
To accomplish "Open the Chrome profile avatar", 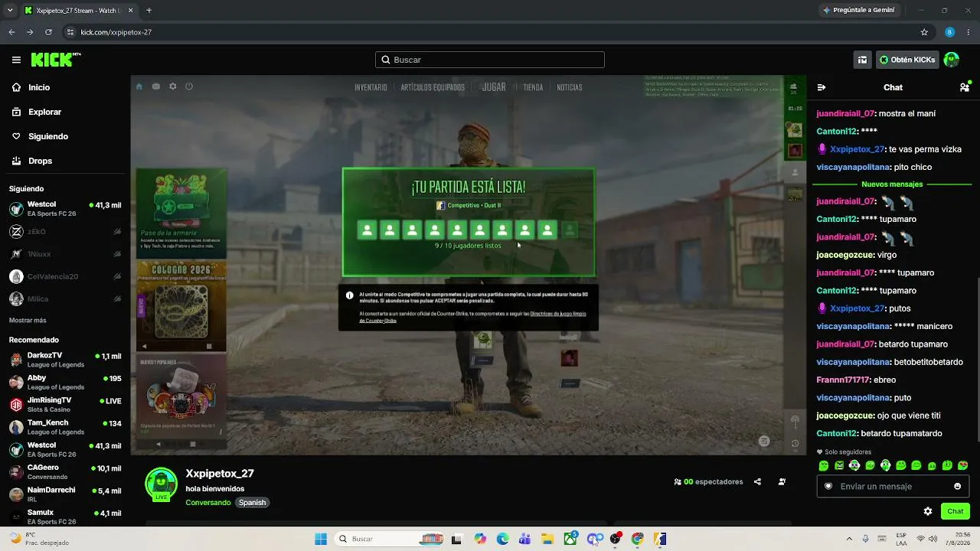I will 950,32.
